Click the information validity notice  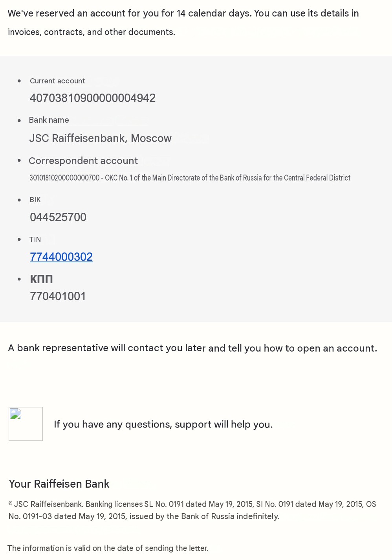pyautogui.click(x=108, y=548)
